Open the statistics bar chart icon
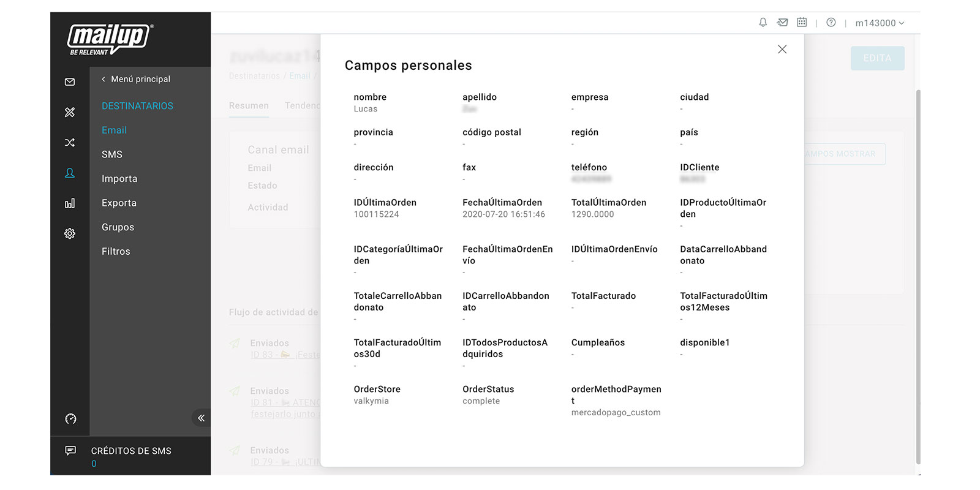Image resolution: width=980 pixels, height=490 pixels. 70,203
